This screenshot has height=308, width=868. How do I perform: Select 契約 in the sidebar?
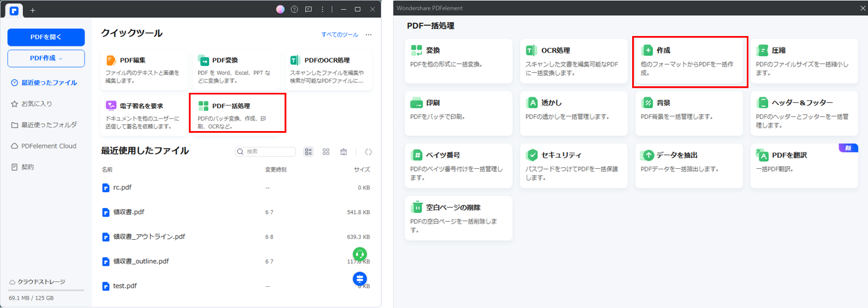(22, 167)
